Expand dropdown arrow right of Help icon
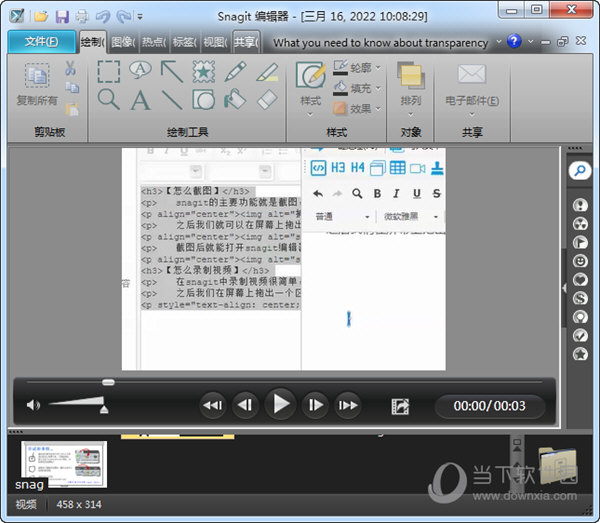 (x=530, y=41)
